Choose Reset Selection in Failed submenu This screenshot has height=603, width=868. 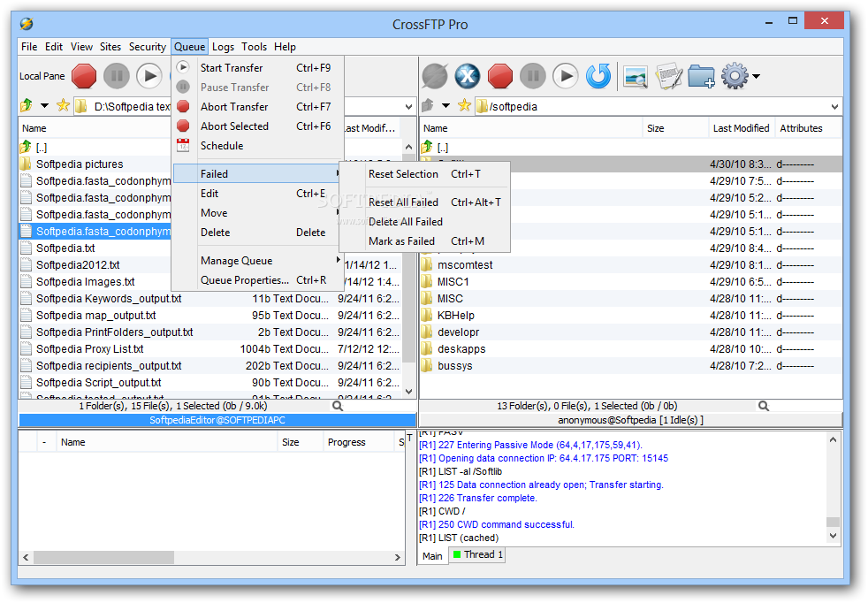[x=424, y=174]
